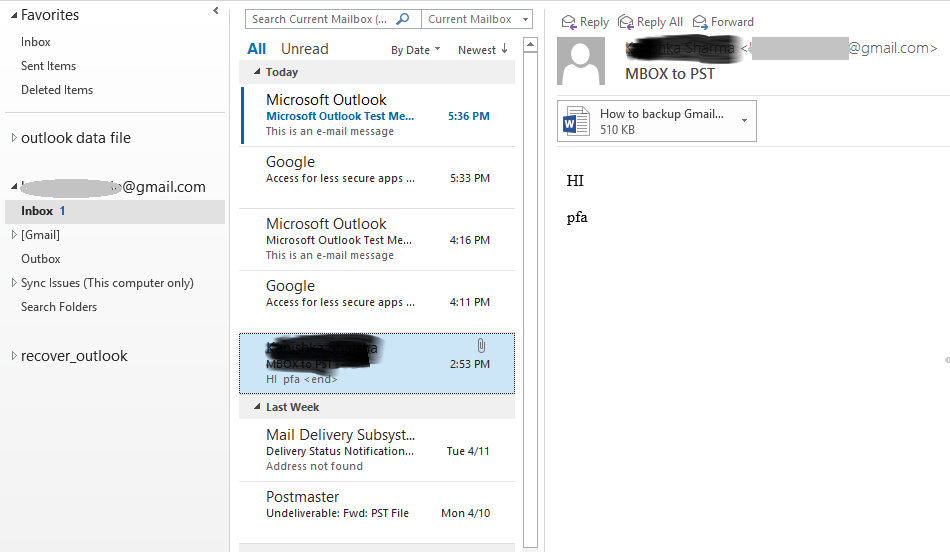Collapse the folder pane with chevron
Screen dimensions: 950x552
click(x=216, y=10)
